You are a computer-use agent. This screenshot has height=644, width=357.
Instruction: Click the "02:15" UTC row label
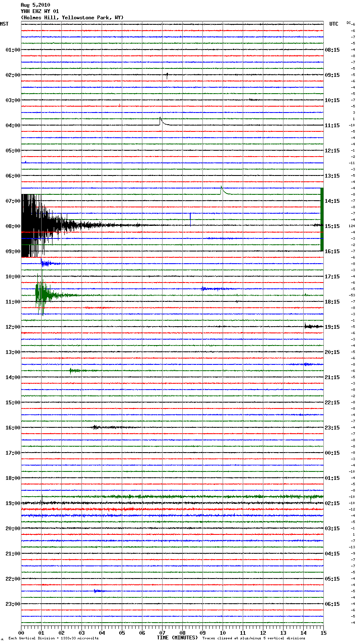[x=332, y=503]
